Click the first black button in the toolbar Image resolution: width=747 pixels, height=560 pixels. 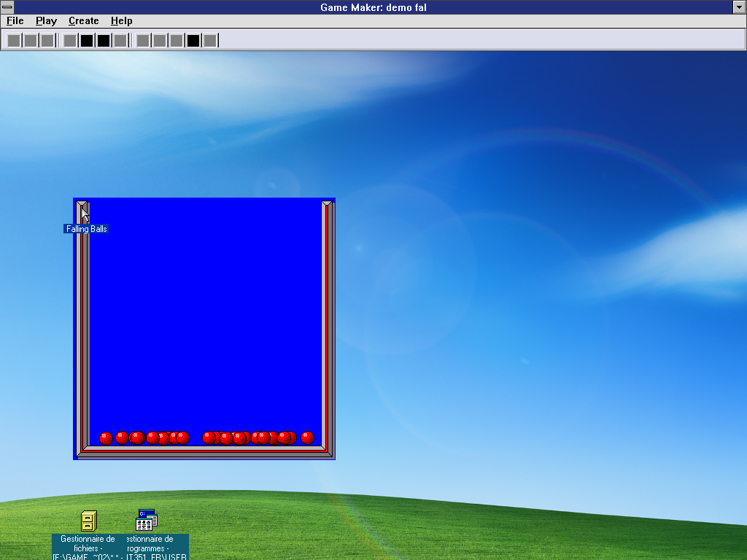[87, 40]
